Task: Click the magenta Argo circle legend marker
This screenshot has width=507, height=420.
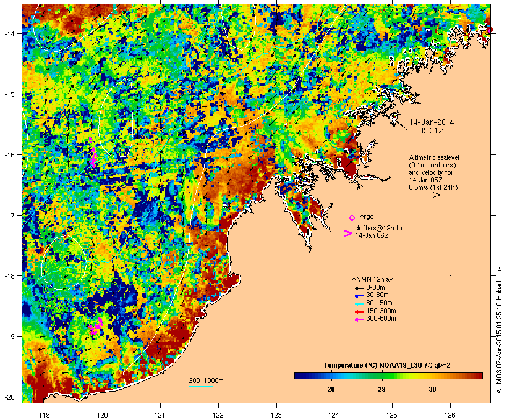Action: (x=352, y=217)
